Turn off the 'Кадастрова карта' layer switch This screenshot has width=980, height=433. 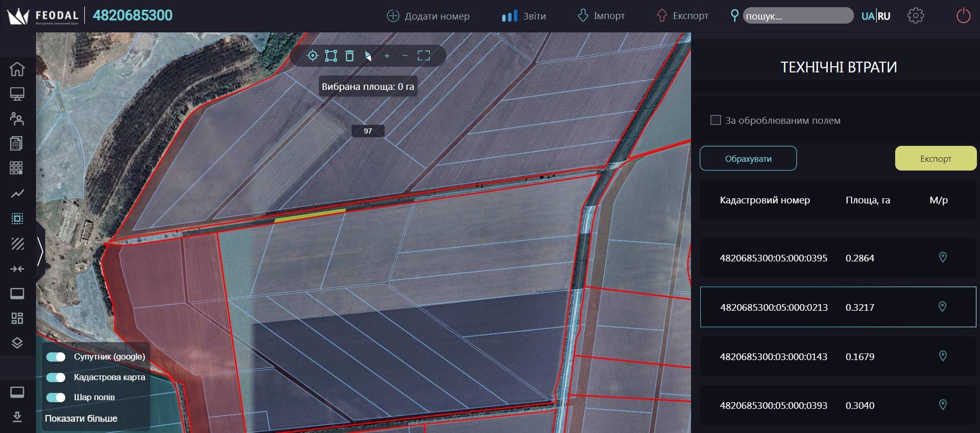click(x=56, y=378)
